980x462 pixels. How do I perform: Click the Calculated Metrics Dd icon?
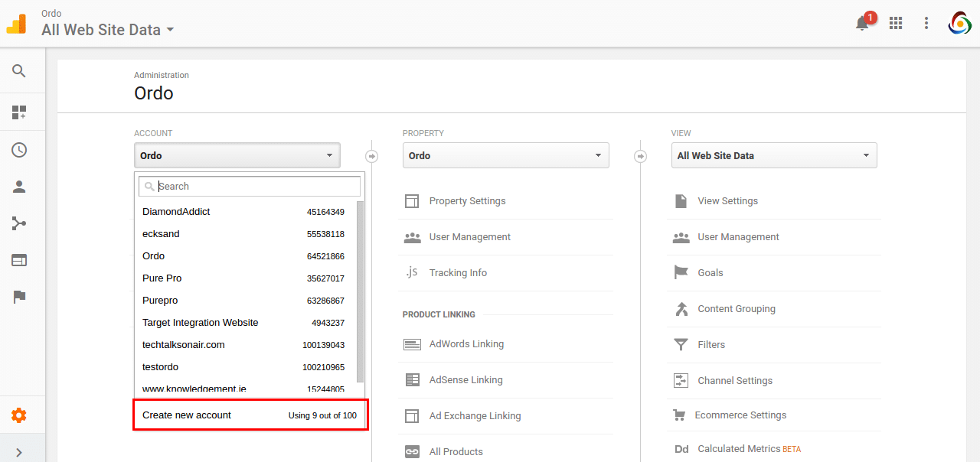[681, 450]
